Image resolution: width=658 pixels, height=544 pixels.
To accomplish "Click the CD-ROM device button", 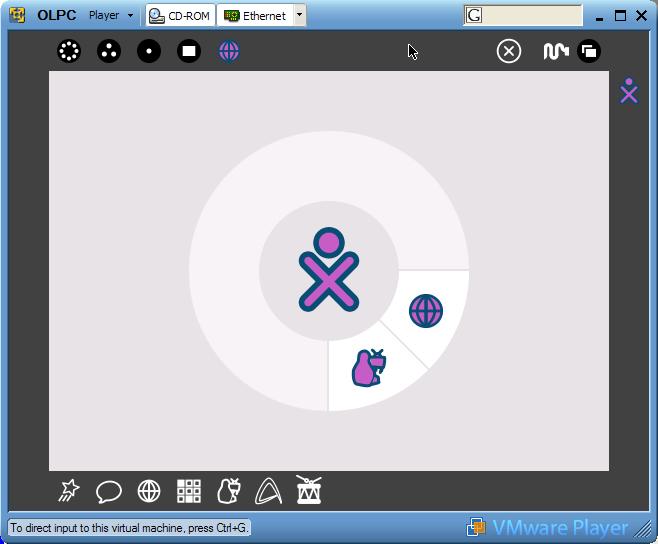I will pos(180,16).
